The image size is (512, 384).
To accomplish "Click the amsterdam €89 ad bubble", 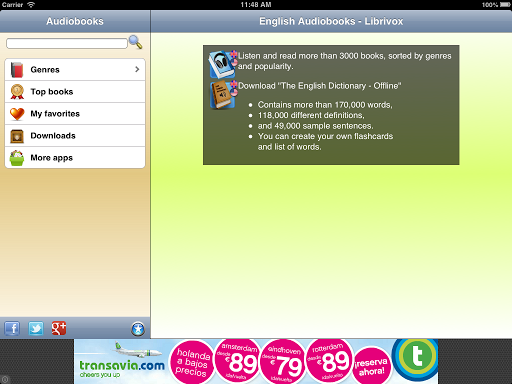I will (238, 361).
